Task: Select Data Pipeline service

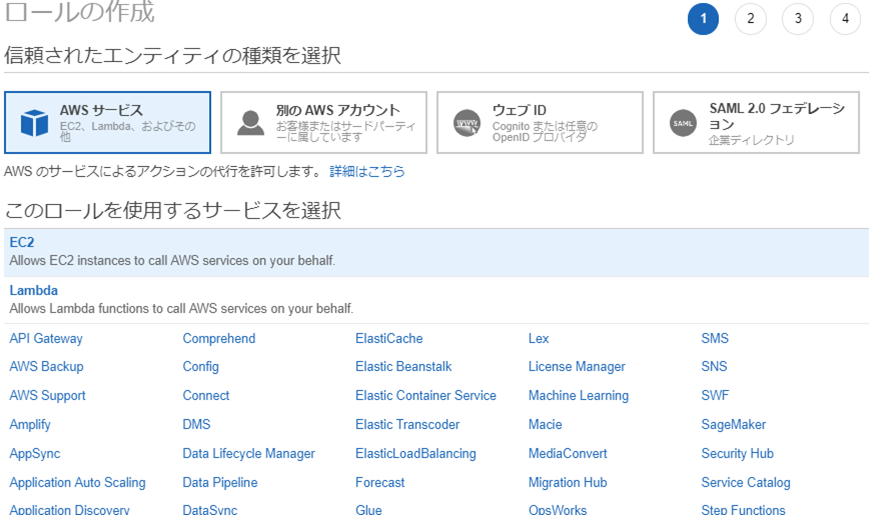Action: 220,482
